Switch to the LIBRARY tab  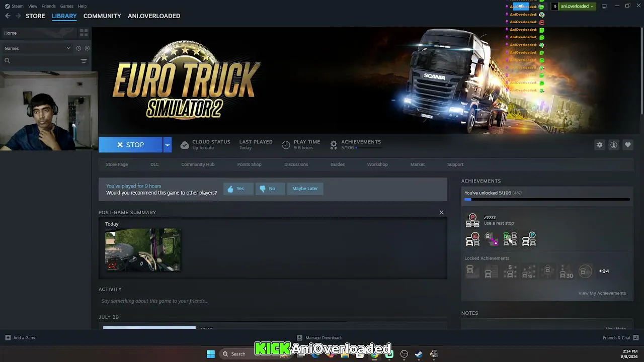64,16
